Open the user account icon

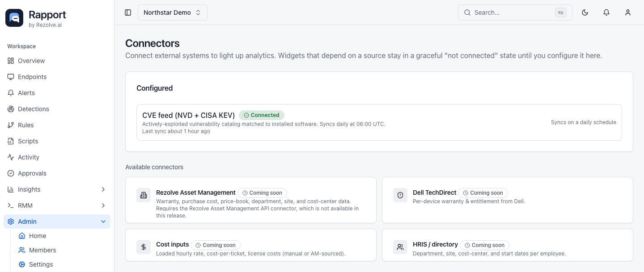pyautogui.click(x=628, y=13)
